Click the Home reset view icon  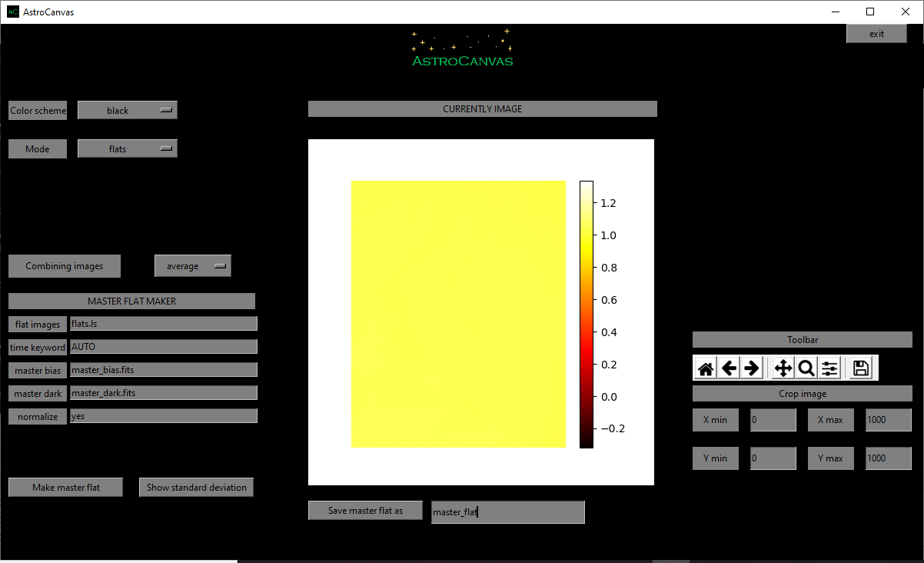pos(706,368)
